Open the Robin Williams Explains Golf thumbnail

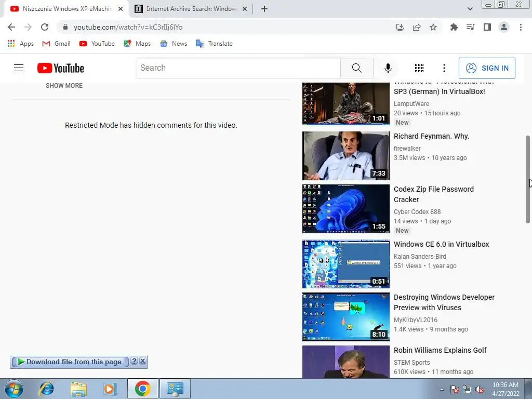[345, 362]
